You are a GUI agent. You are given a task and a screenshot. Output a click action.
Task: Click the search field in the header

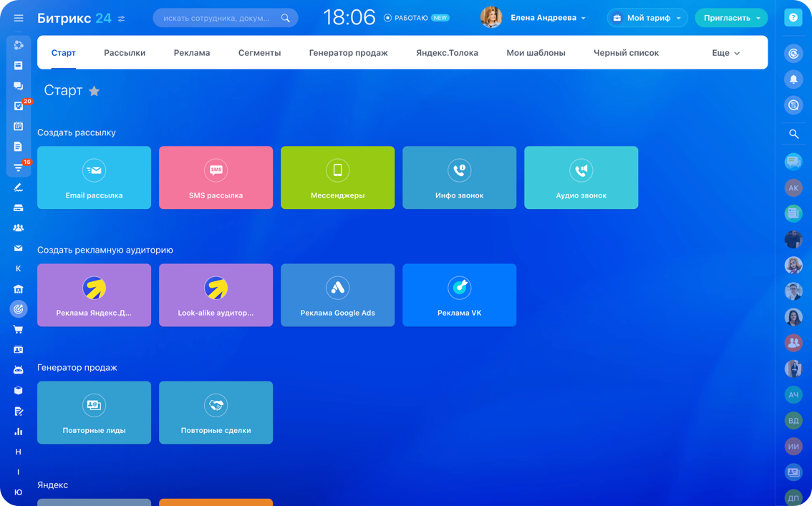[226, 18]
